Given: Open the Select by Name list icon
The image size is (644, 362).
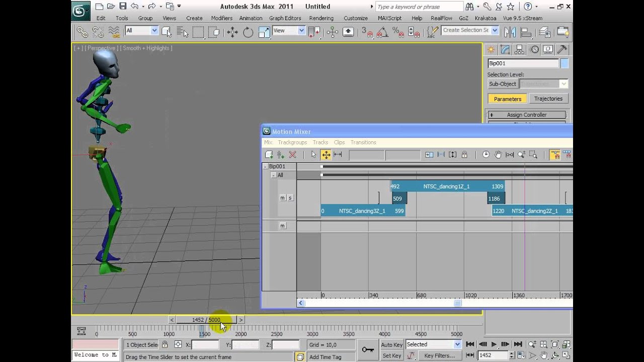Looking at the screenshot, I should pyautogui.click(x=182, y=32).
